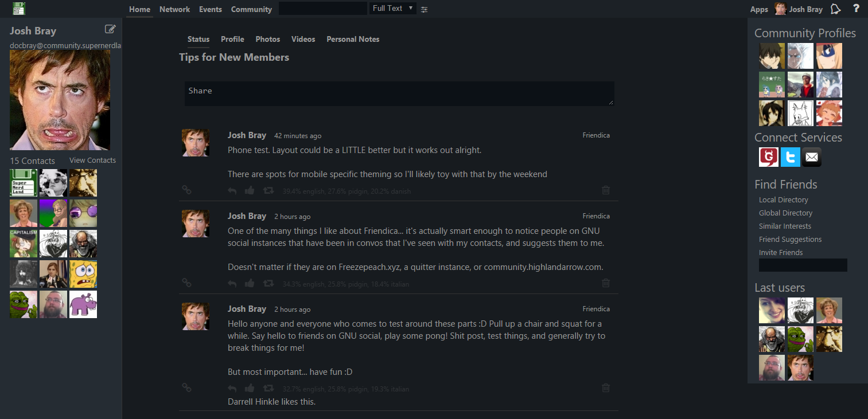Screen dimensions: 868x419
Task: Open the notifications bell icon
Action: pyautogui.click(x=836, y=9)
